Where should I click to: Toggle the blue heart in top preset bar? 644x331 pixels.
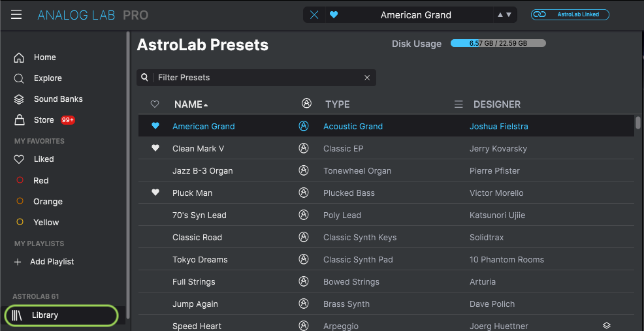coord(334,15)
